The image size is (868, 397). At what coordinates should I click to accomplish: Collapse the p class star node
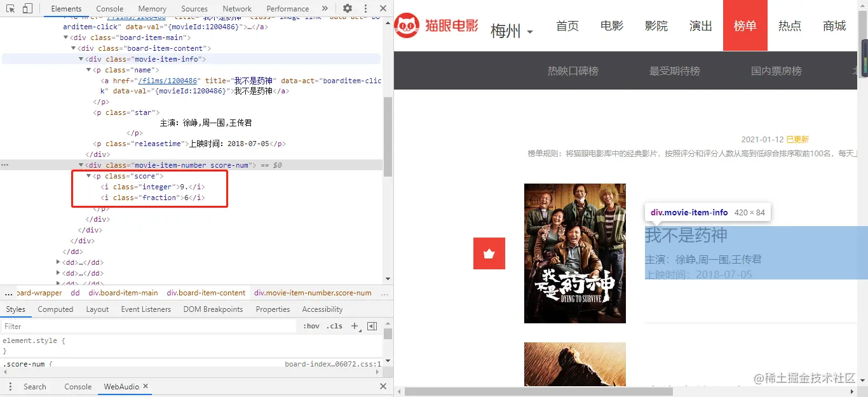click(x=88, y=112)
